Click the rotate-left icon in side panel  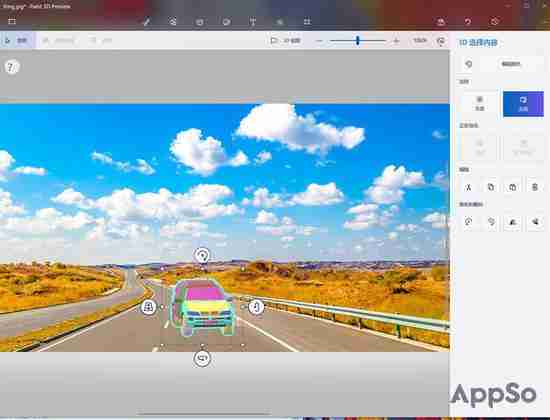(x=469, y=222)
